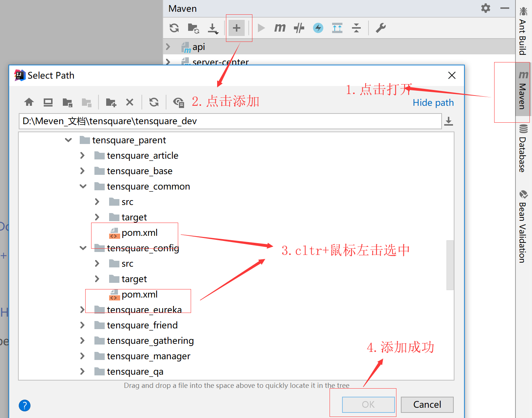Expand tensquare_article folder
The image size is (532, 418).
pos(83,155)
